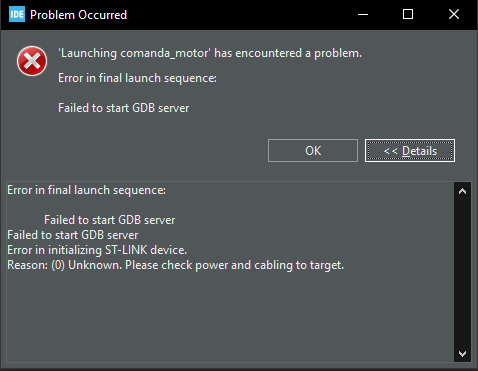Click "Error in final launch sequence:" in details box
Screen dimensions: 478x371
coord(86,190)
